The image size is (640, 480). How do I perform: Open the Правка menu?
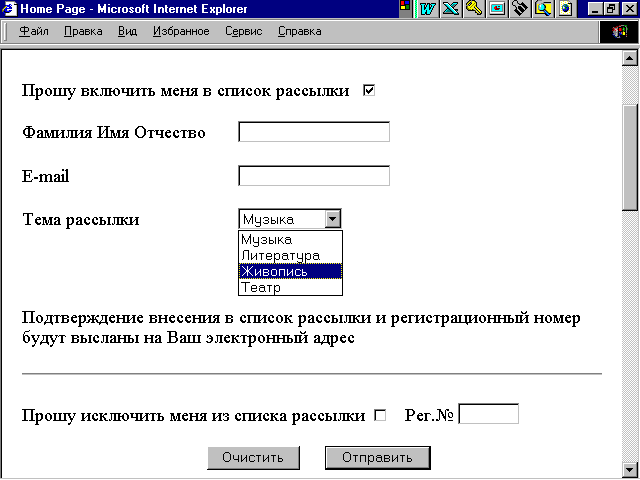point(83,31)
